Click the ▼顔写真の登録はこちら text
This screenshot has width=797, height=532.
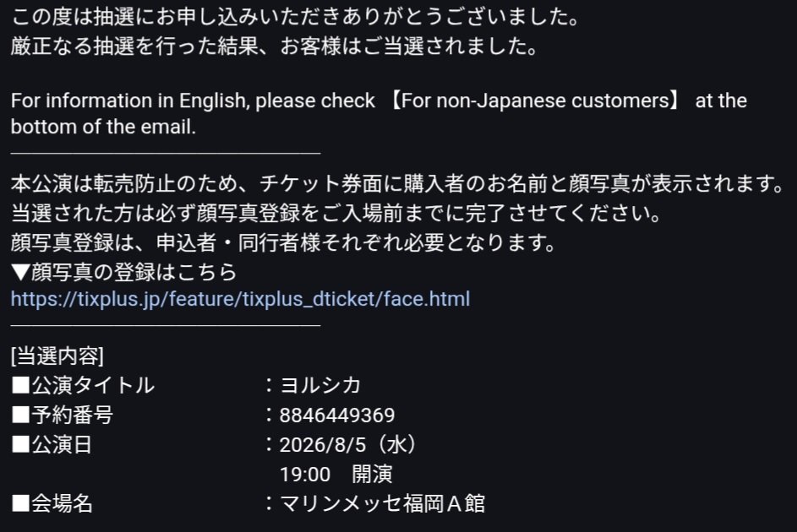pyautogui.click(x=123, y=272)
